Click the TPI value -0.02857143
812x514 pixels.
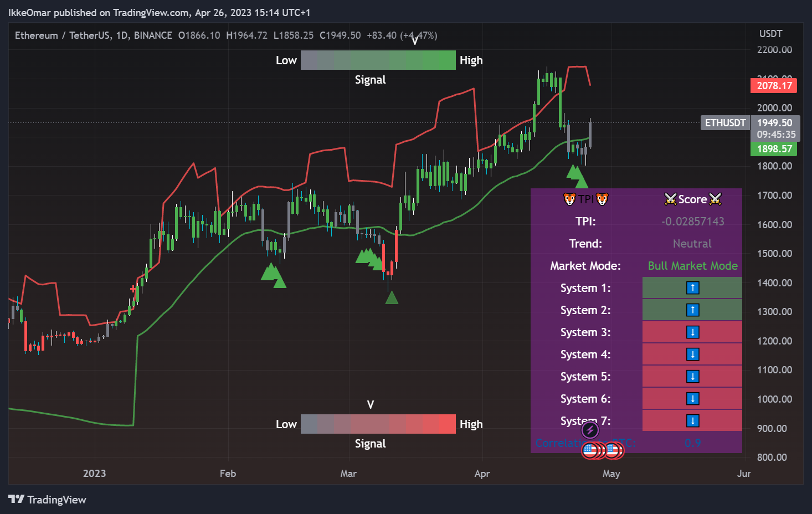[692, 221]
